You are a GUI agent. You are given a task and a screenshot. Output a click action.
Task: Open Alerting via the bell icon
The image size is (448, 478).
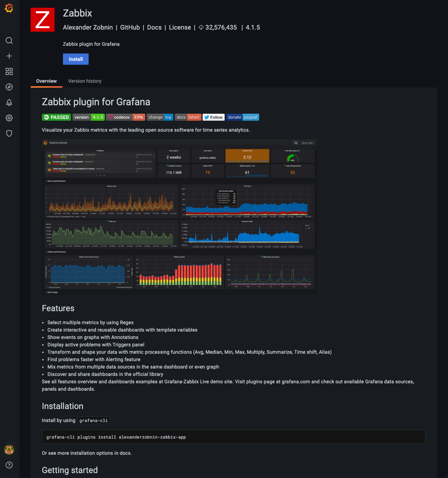(x=9, y=102)
